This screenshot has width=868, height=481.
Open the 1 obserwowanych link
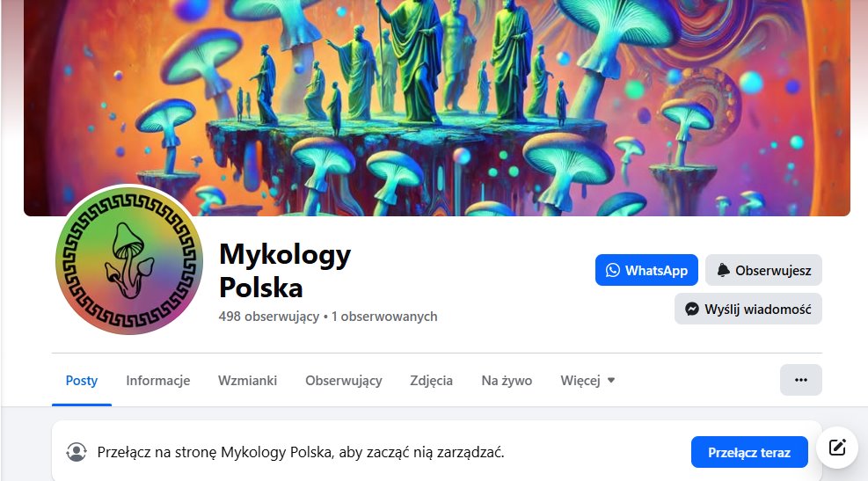[x=384, y=317]
